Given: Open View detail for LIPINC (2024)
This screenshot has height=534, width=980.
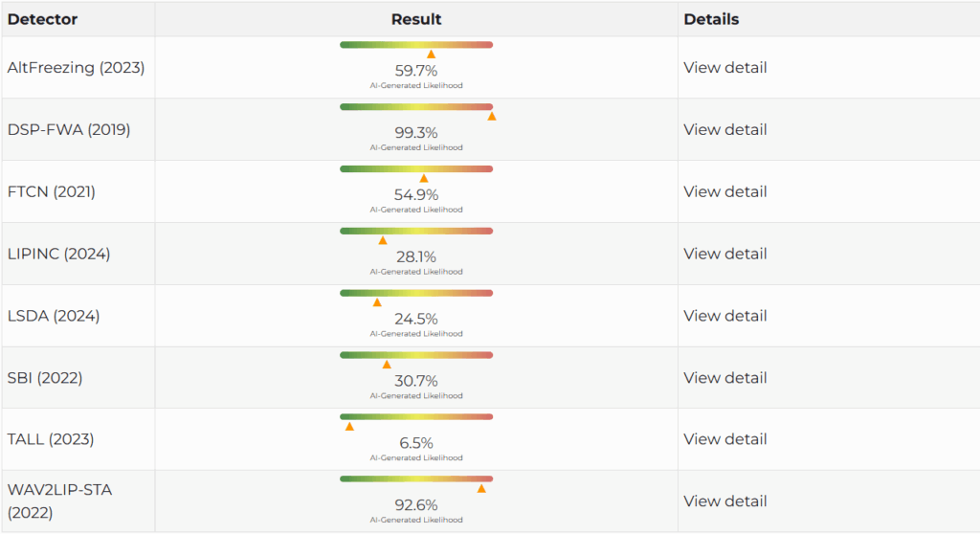Looking at the screenshot, I should tap(725, 254).
